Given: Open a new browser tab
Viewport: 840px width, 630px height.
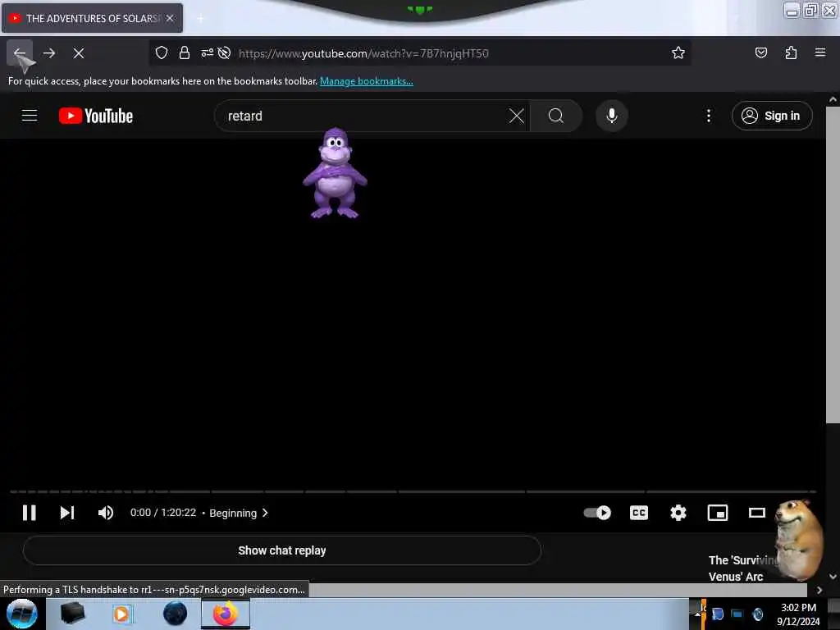Looking at the screenshot, I should pyautogui.click(x=200, y=19).
